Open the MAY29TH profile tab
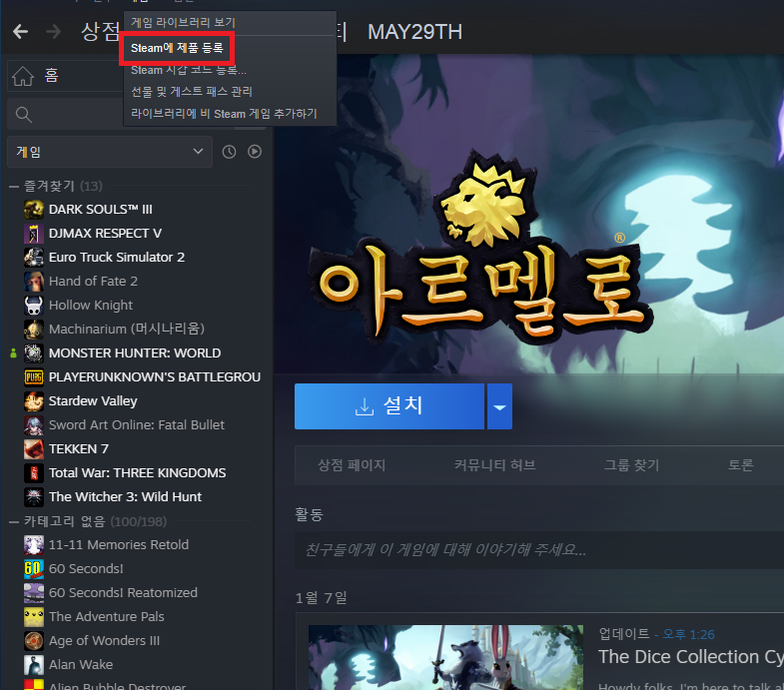The height and width of the screenshot is (691, 784). pyautogui.click(x=415, y=32)
